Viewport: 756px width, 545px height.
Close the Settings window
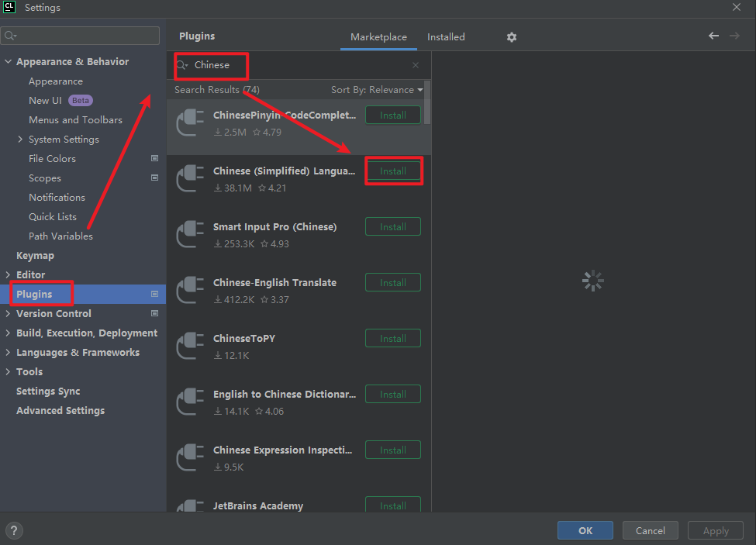tap(737, 7)
